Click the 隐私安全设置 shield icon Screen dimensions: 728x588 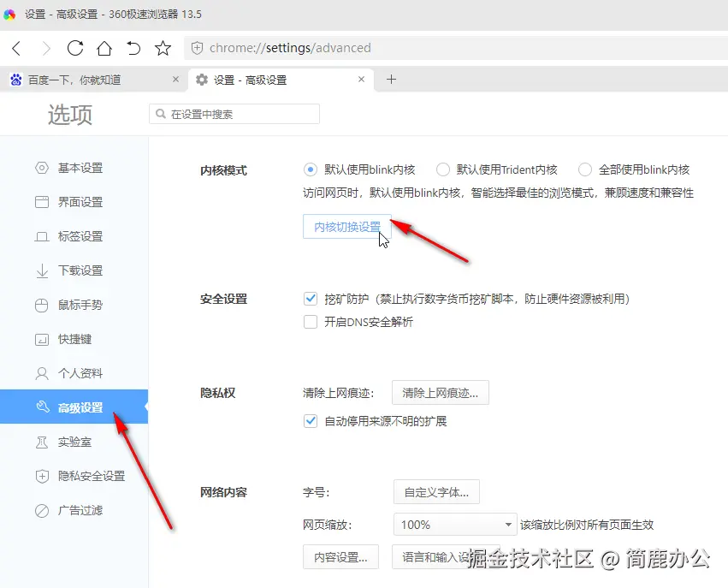coord(42,476)
